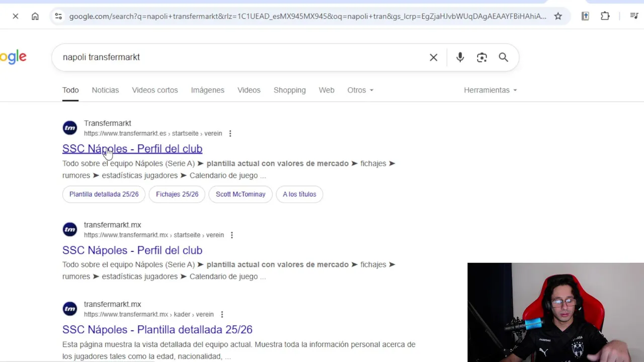Open the Web results tab
Image resolution: width=644 pixels, height=362 pixels.
coord(327,90)
